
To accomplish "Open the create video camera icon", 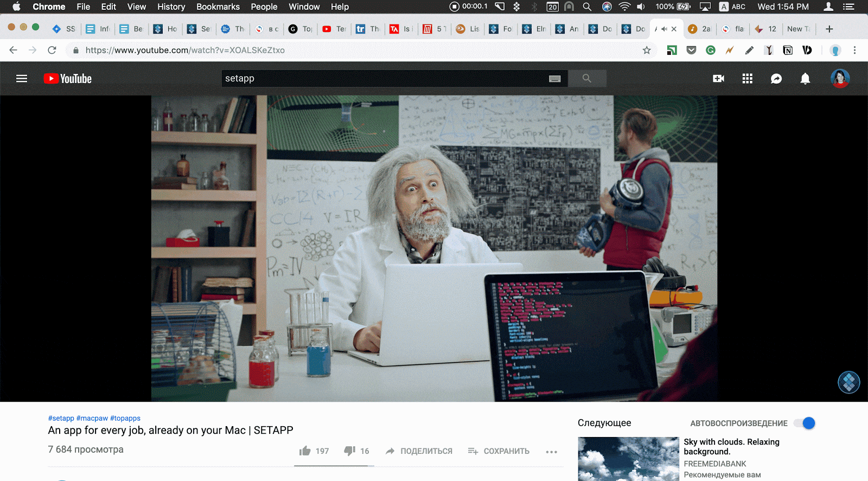I will coord(718,79).
